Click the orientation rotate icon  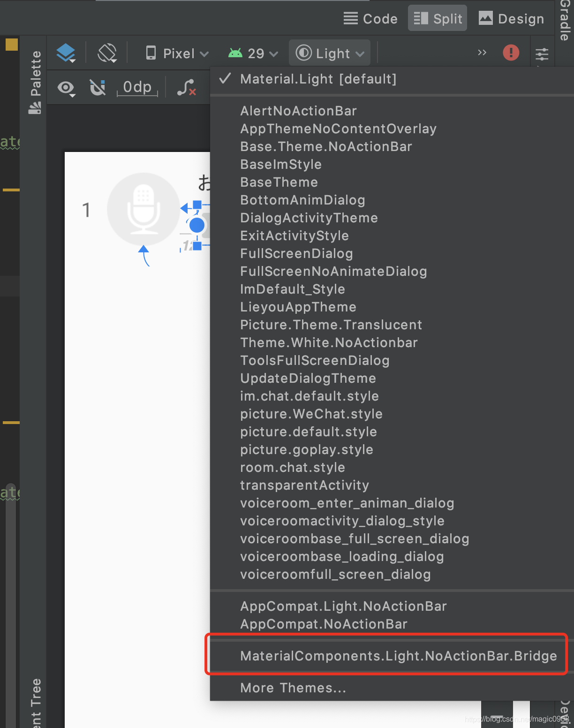[107, 53]
